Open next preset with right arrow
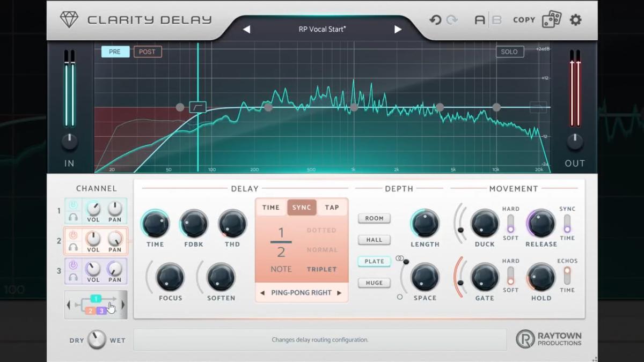 398,29
